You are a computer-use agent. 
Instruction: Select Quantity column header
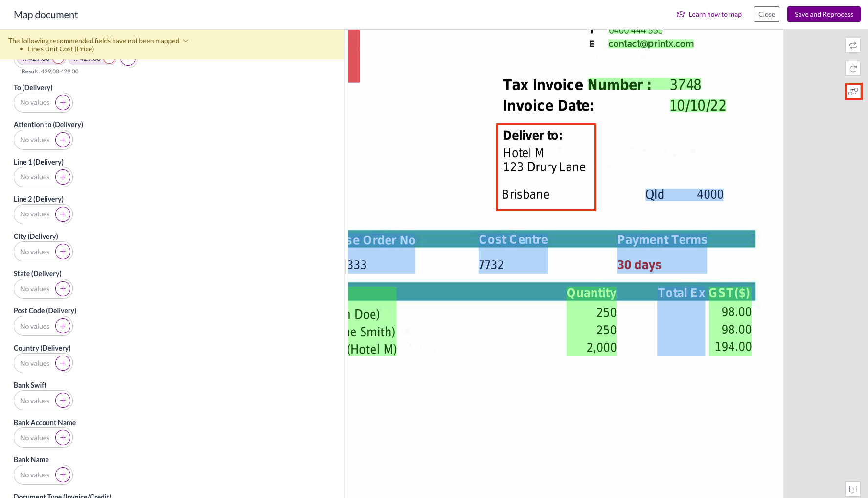click(x=592, y=293)
